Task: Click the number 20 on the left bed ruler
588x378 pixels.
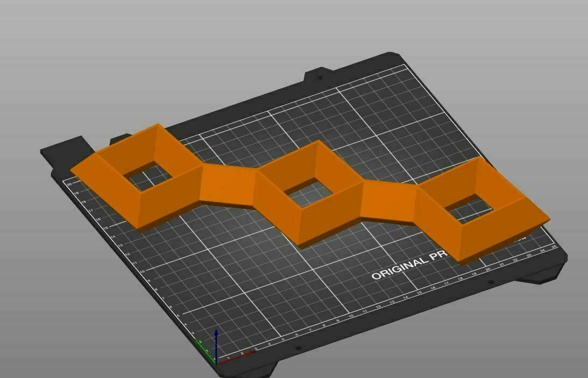Action: pyautogui.click(x=69, y=184)
